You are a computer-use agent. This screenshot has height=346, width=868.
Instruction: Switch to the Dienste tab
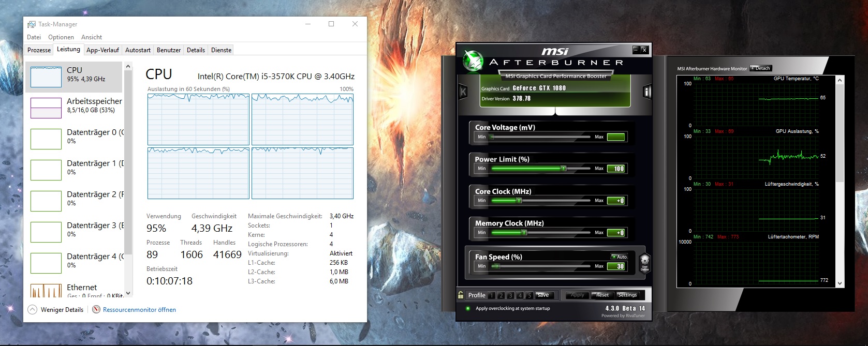pyautogui.click(x=221, y=50)
